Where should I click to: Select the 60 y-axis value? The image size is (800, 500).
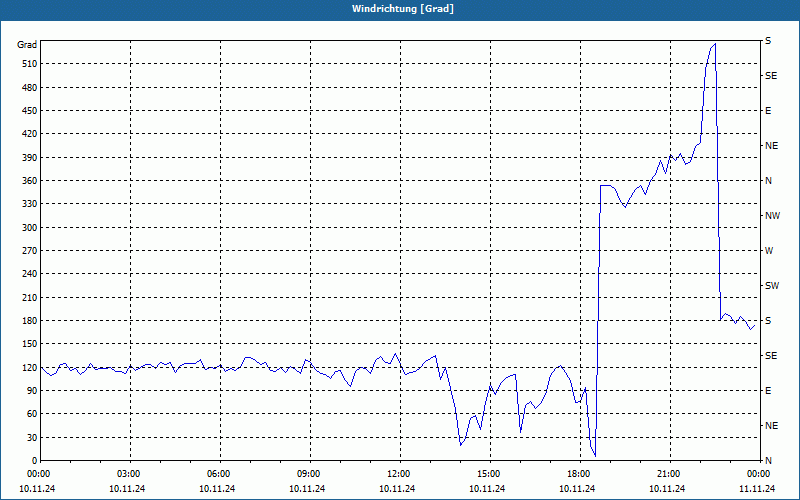click(x=31, y=414)
